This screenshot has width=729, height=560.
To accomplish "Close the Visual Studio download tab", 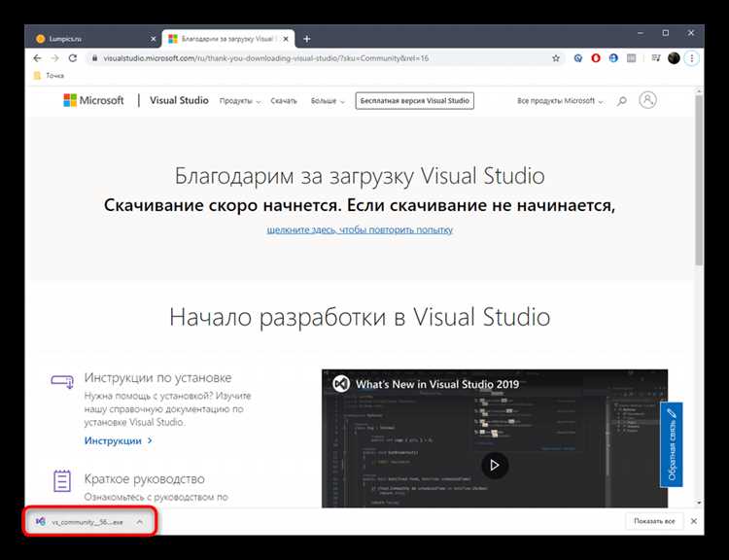I will pos(286,39).
